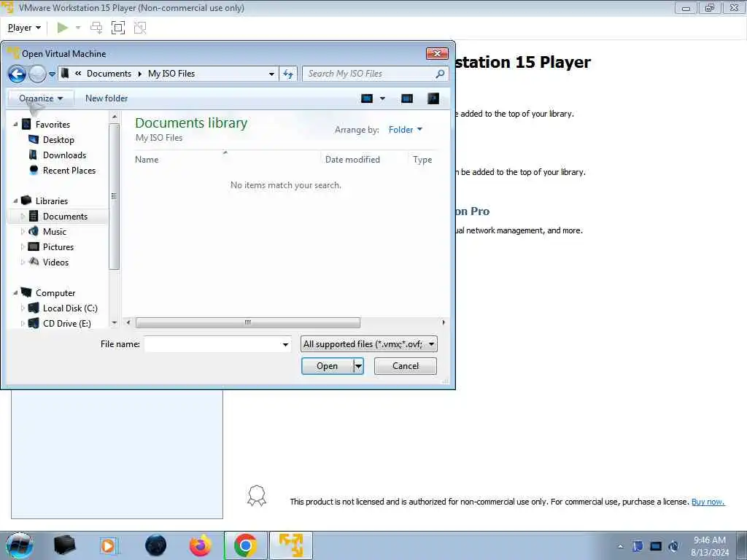Select the Pictures library
The height and width of the screenshot is (560, 747).
(x=58, y=246)
